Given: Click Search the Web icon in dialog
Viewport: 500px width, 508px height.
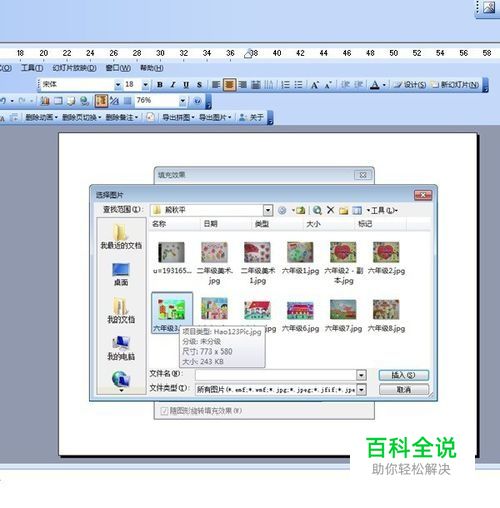Looking at the screenshot, I should [x=317, y=210].
